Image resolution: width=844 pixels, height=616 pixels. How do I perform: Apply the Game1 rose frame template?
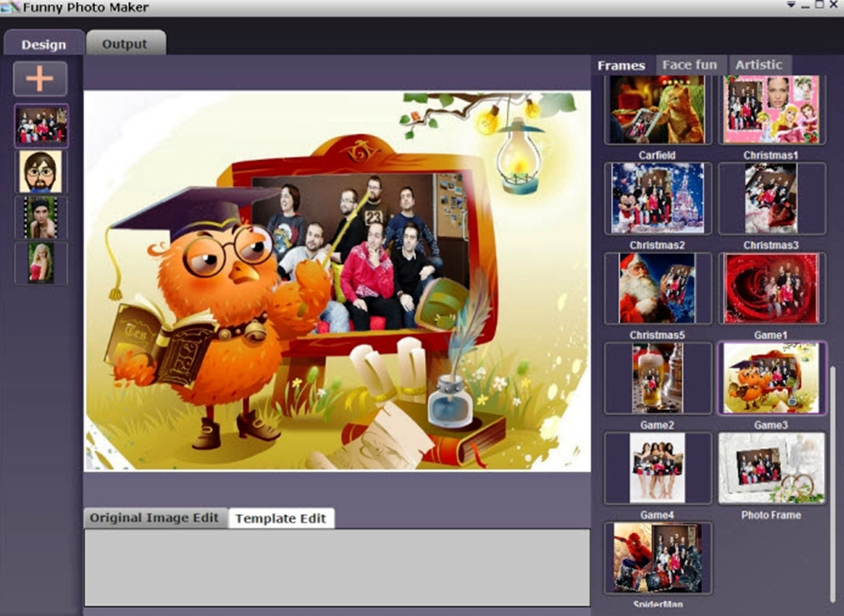[x=771, y=289]
